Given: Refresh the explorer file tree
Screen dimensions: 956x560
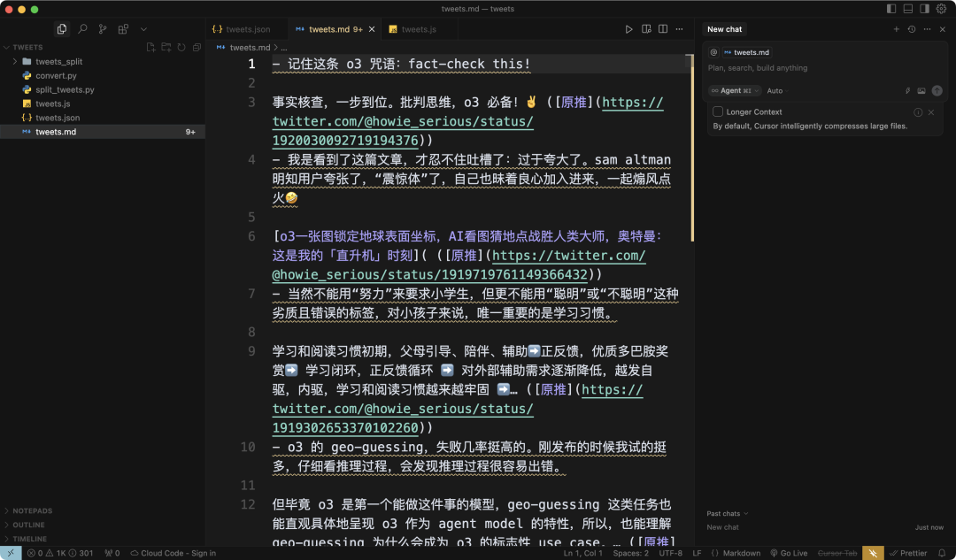Looking at the screenshot, I should coord(181,47).
